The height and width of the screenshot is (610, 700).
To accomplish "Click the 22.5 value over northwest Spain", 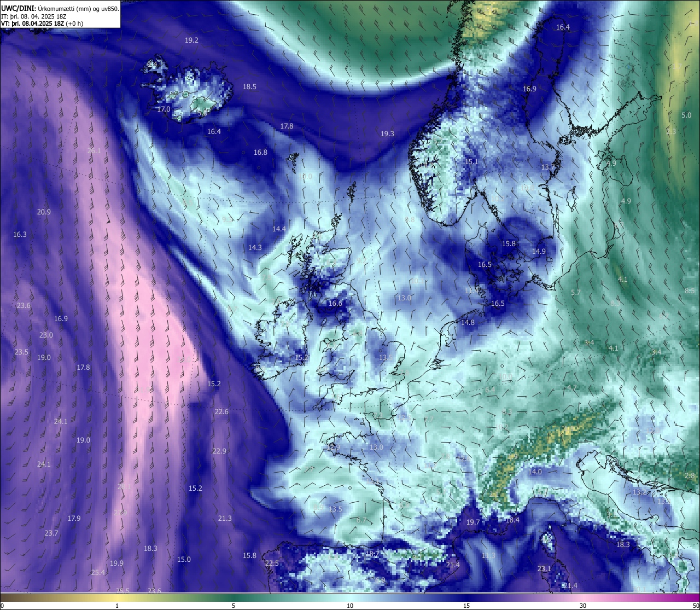I will point(272,563).
